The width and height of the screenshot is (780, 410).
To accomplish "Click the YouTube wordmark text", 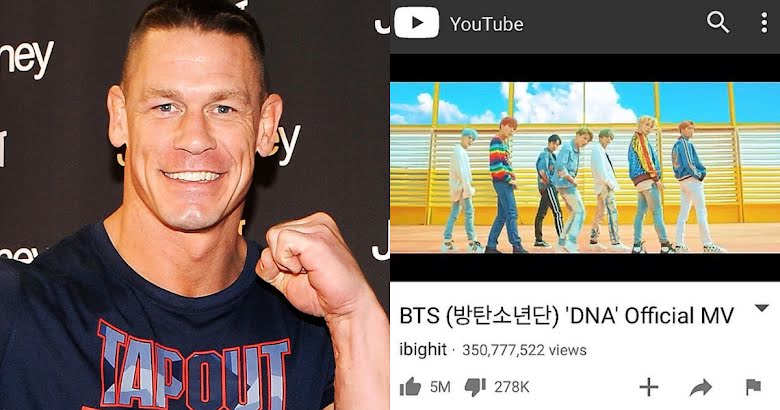I will tap(487, 24).
